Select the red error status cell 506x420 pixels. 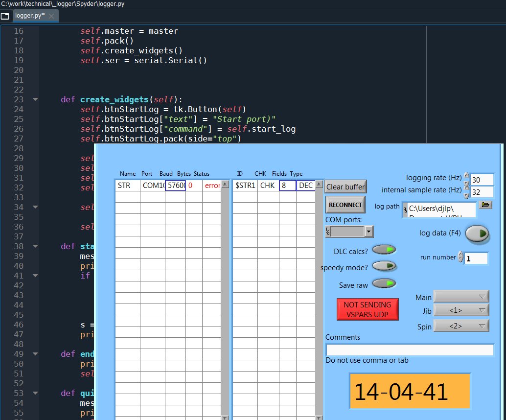click(x=212, y=186)
